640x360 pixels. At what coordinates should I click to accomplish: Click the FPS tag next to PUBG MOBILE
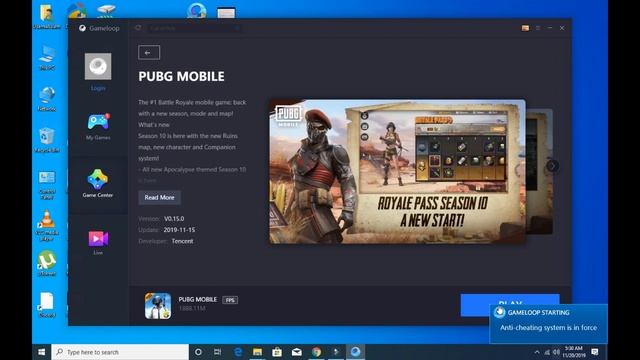(230, 300)
